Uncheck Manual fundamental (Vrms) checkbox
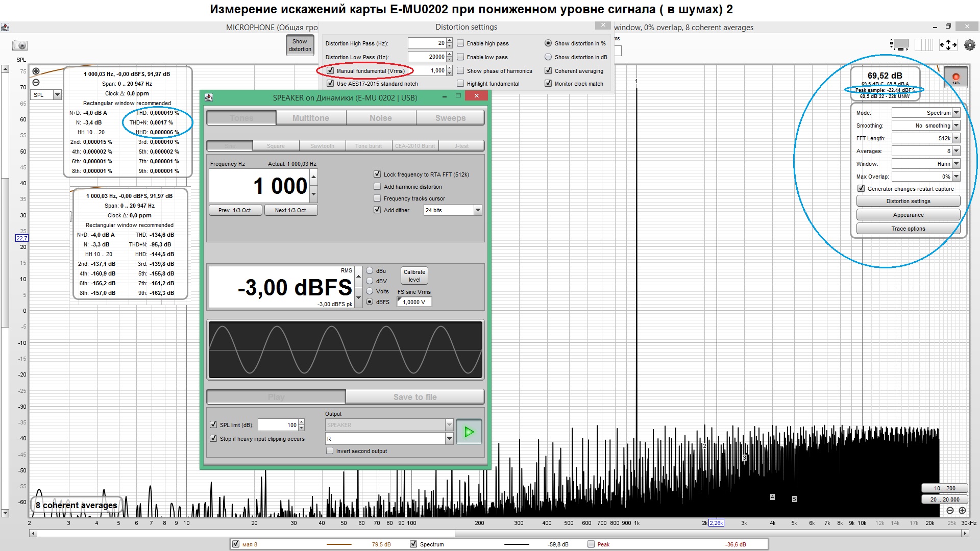 330,71
